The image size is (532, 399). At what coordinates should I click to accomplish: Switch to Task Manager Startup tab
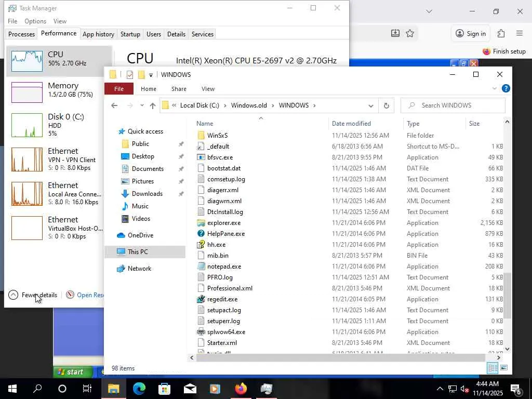click(130, 34)
